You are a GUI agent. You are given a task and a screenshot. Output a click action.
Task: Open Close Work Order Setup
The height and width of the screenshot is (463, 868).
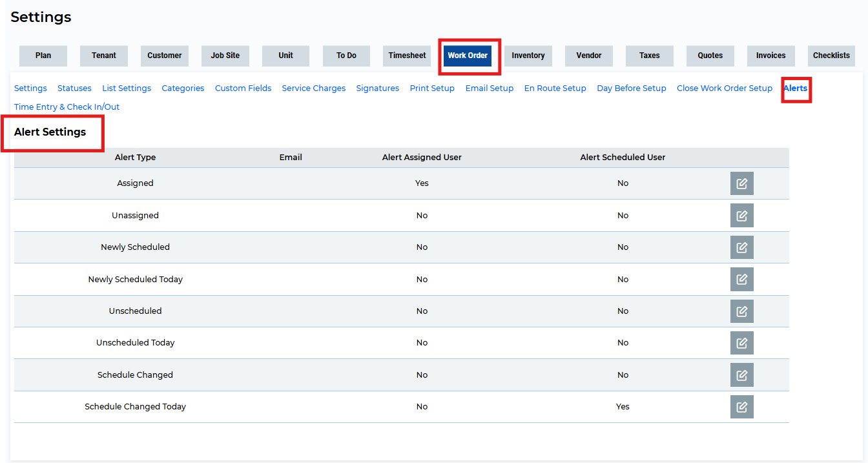click(725, 88)
